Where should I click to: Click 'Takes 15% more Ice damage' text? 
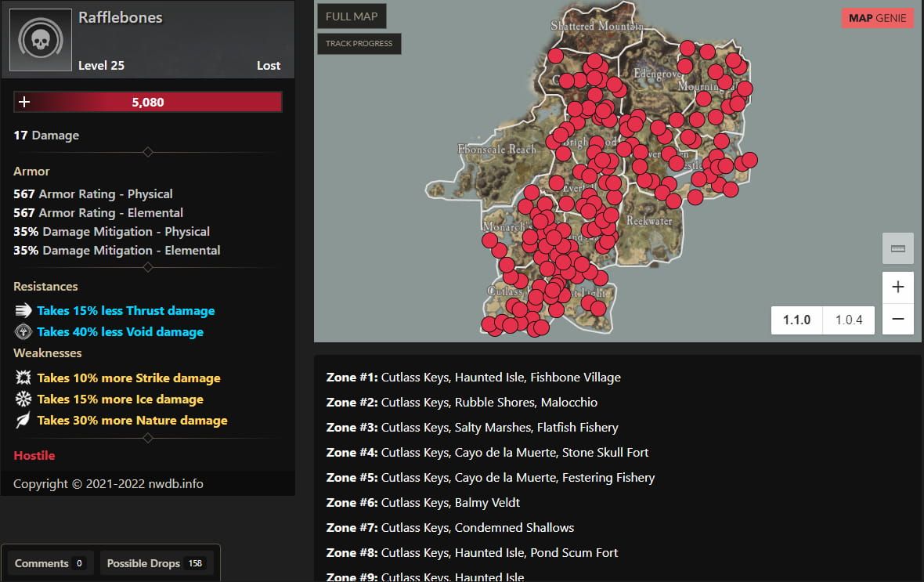click(x=121, y=399)
